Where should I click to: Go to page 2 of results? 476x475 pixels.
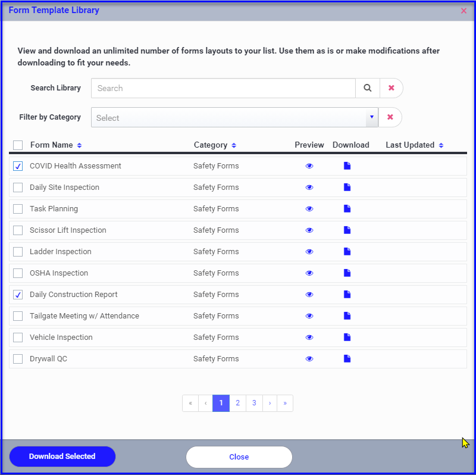point(237,403)
